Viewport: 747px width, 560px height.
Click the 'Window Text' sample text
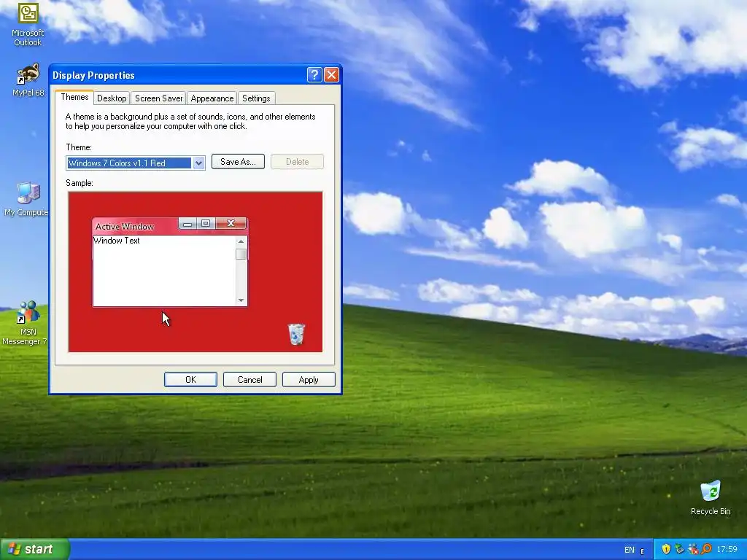(117, 241)
